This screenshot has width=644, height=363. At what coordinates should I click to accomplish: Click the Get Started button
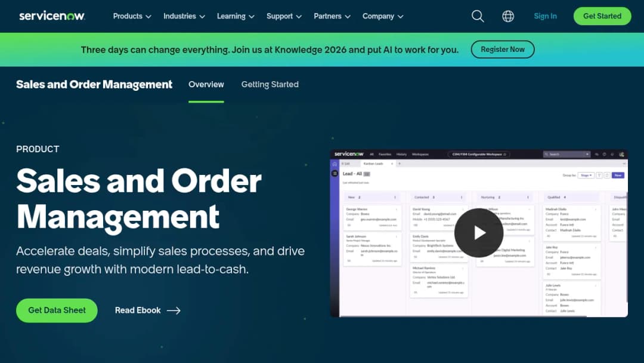click(x=602, y=16)
